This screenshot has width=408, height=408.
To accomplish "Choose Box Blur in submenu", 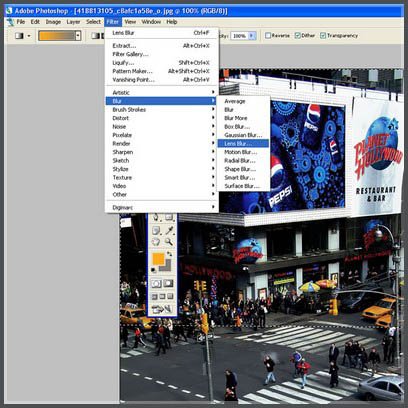I will [243, 127].
